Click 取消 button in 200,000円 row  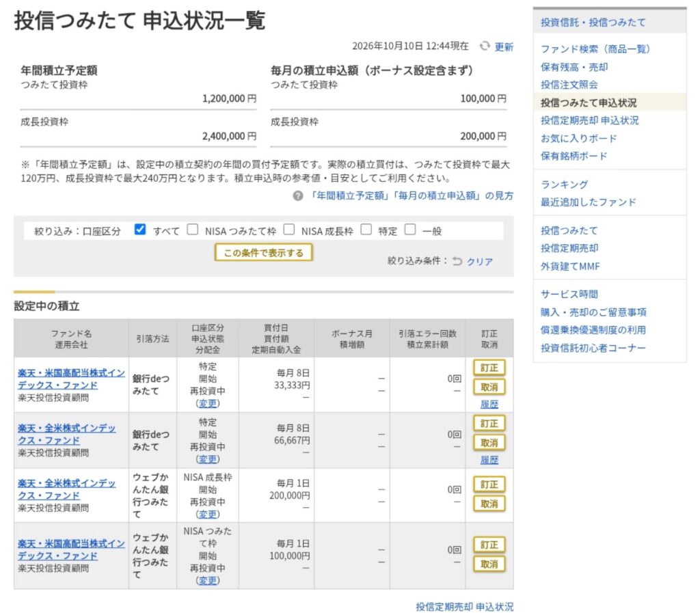(x=489, y=504)
